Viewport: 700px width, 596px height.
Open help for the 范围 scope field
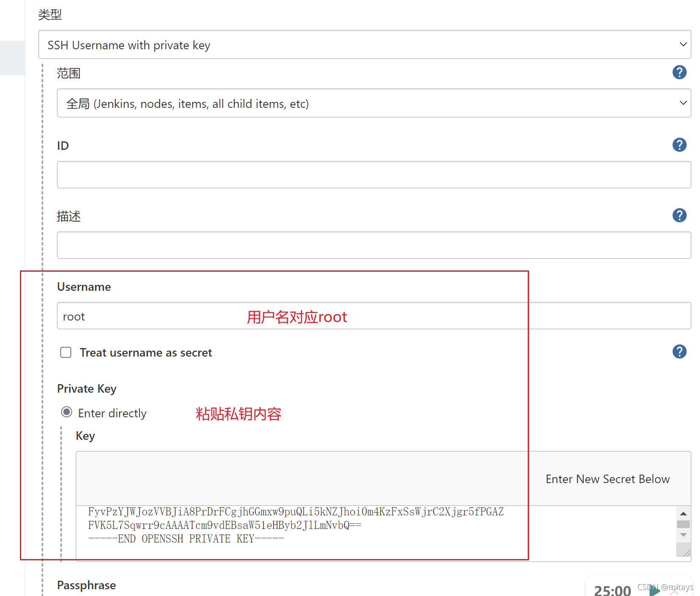[679, 73]
